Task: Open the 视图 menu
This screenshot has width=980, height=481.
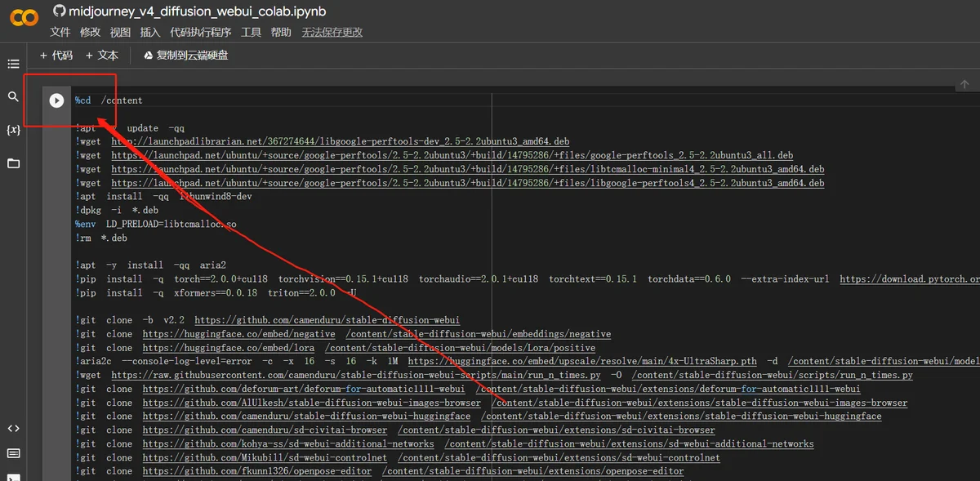Action: 120,32
